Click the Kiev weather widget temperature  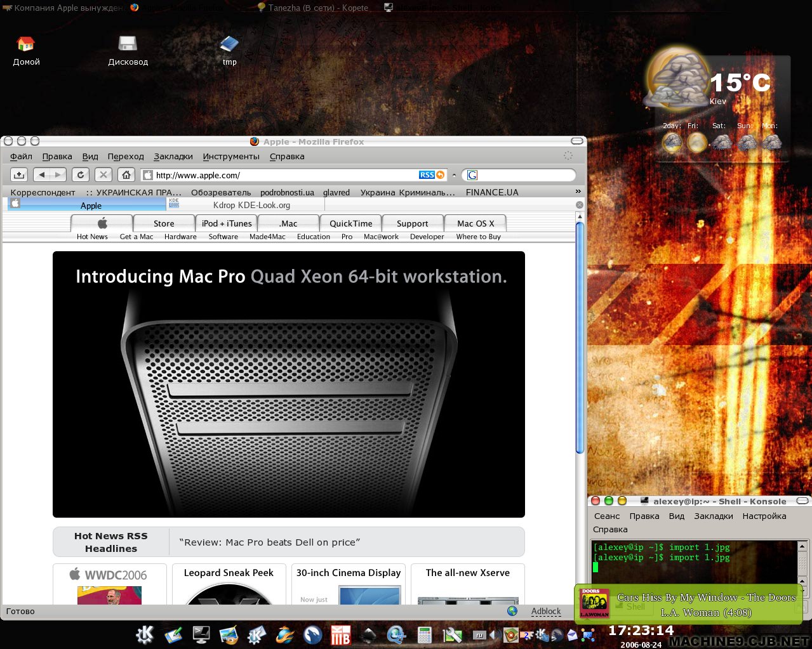tap(740, 82)
